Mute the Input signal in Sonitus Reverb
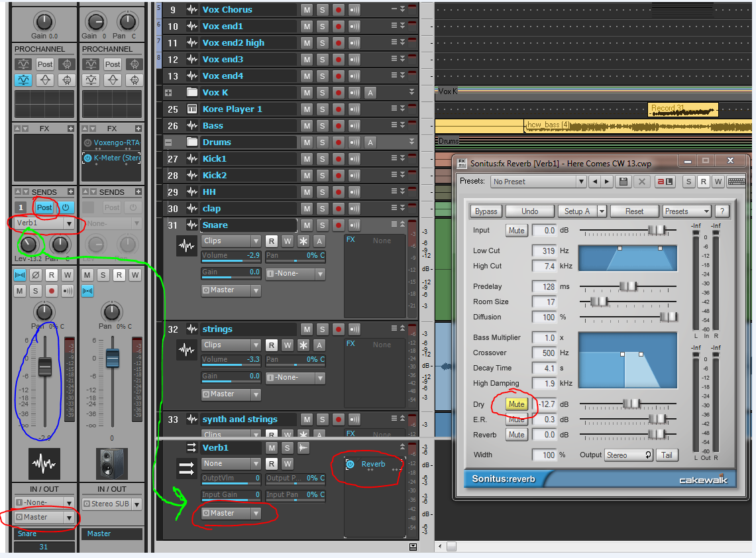This screenshot has height=558, width=756. [516, 231]
